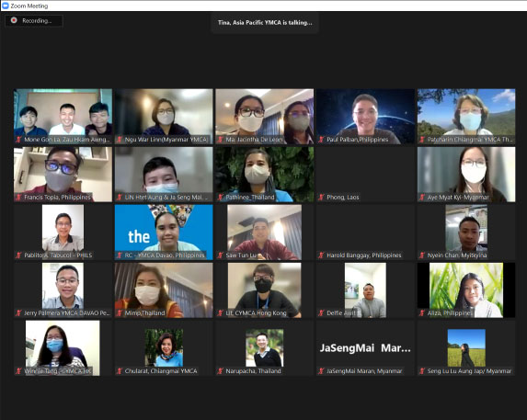Click the Recording status button
527x420 pixels.
pos(34,20)
